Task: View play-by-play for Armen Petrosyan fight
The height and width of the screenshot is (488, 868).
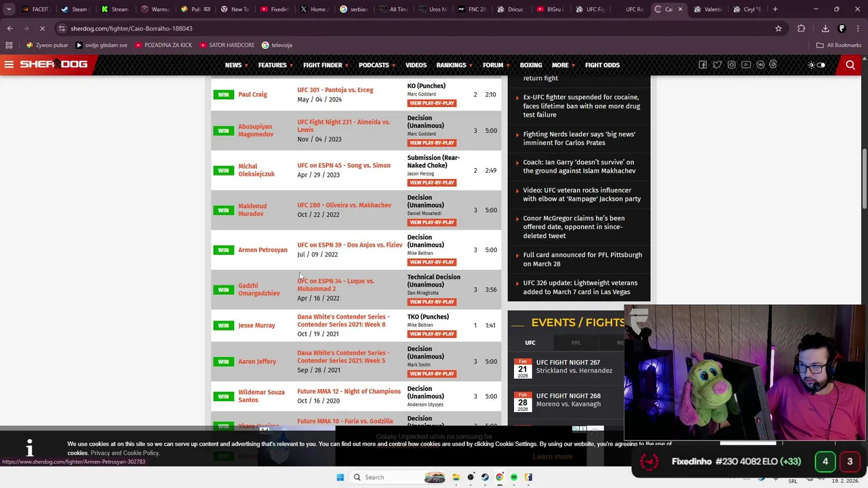Action: tap(432, 262)
